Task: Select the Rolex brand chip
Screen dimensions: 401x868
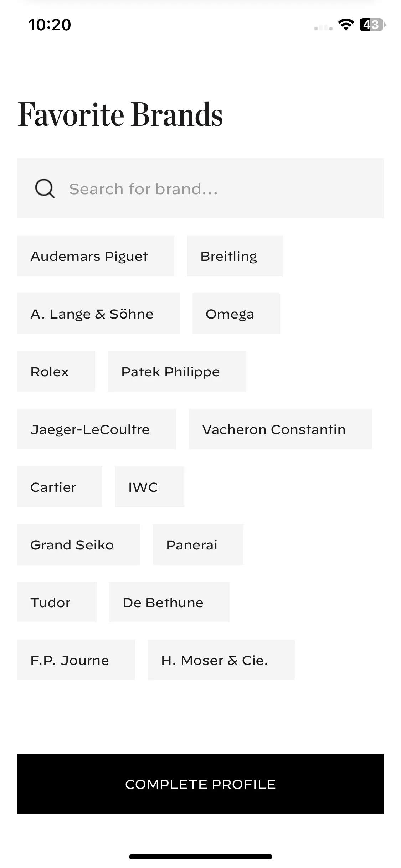Action: (x=56, y=371)
